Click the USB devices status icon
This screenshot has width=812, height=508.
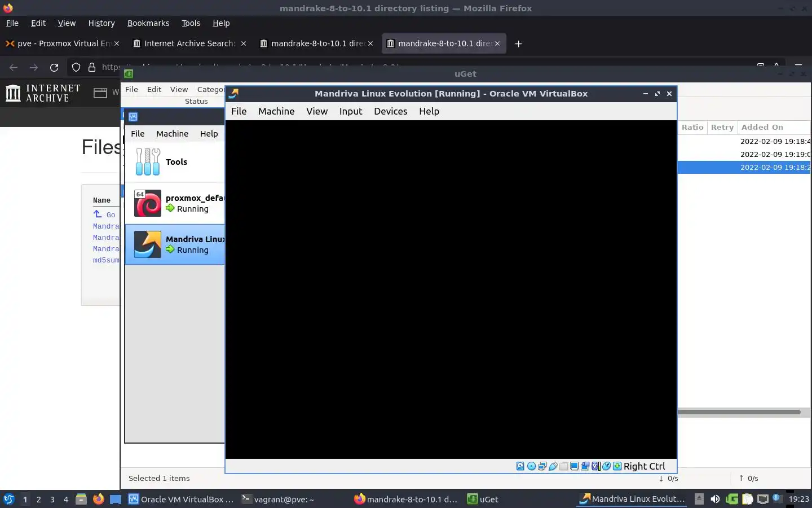pos(553,466)
